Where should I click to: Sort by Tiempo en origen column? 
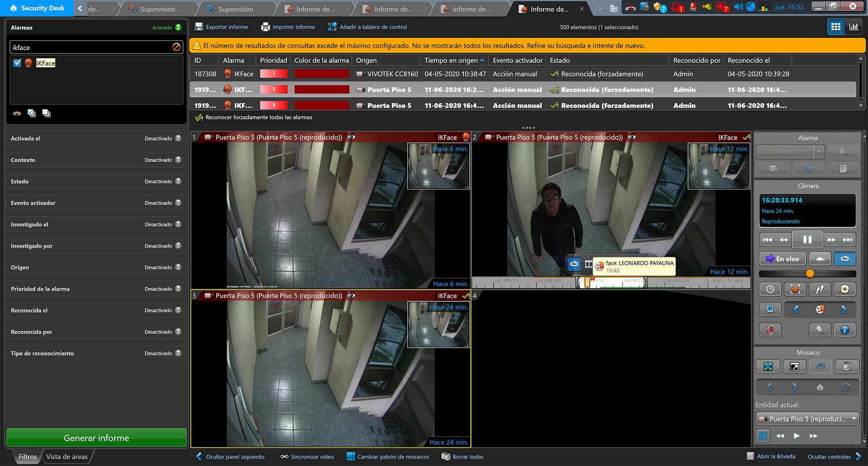pyautogui.click(x=454, y=60)
